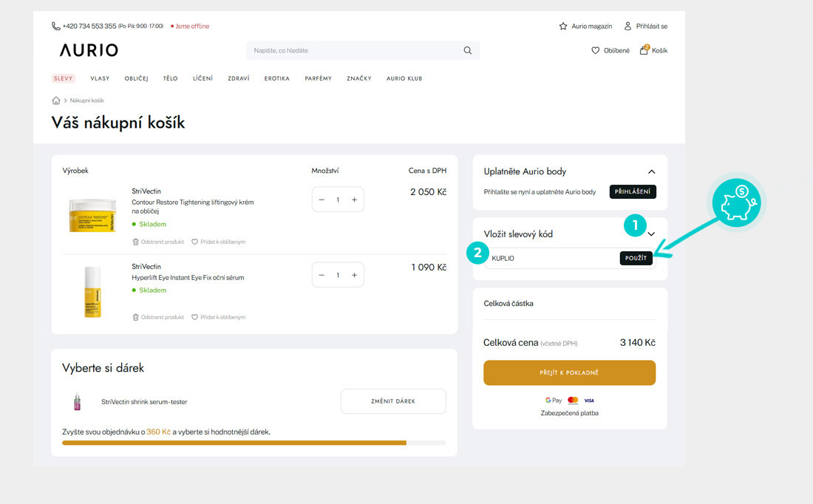
Task: Decrease quantity of Hyperlift eye serum
Action: tap(322, 275)
